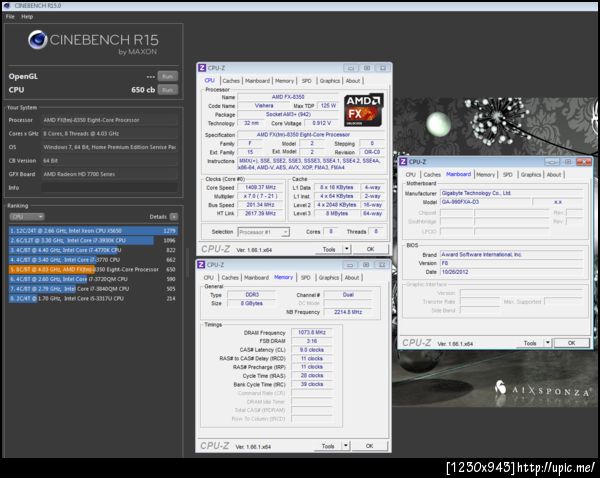Open the Help menu in Cinebench
Viewport: 600px width, 478px height.
(27, 16)
